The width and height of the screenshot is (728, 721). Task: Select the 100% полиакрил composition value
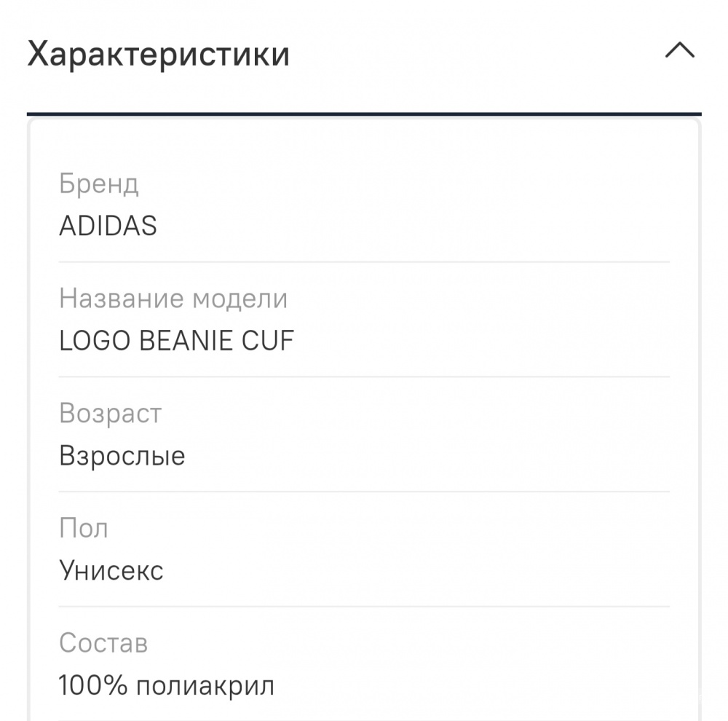[x=166, y=685]
